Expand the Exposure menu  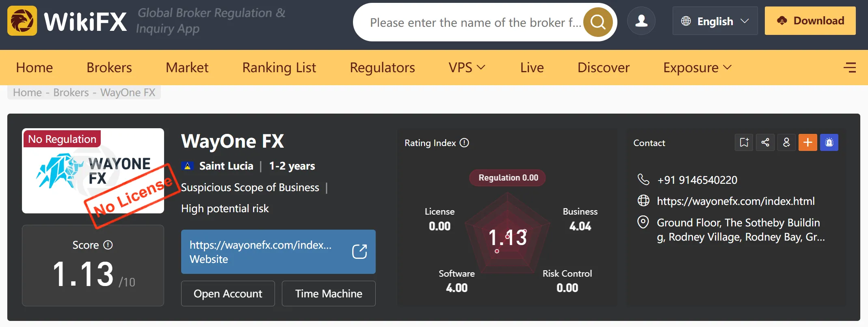tap(697, 67)
